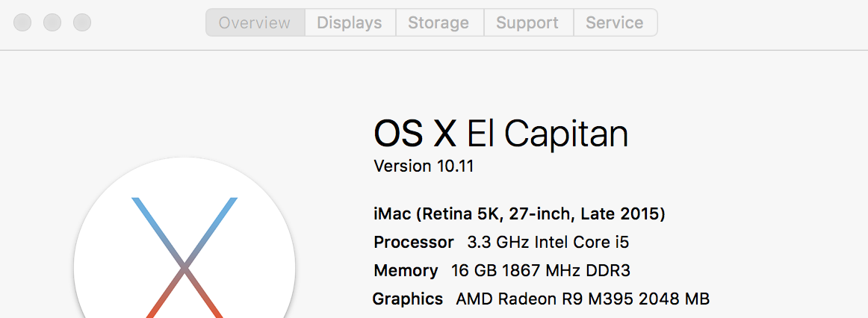Go to the Support tab
The image size is (868, 318).
(527, 22)
